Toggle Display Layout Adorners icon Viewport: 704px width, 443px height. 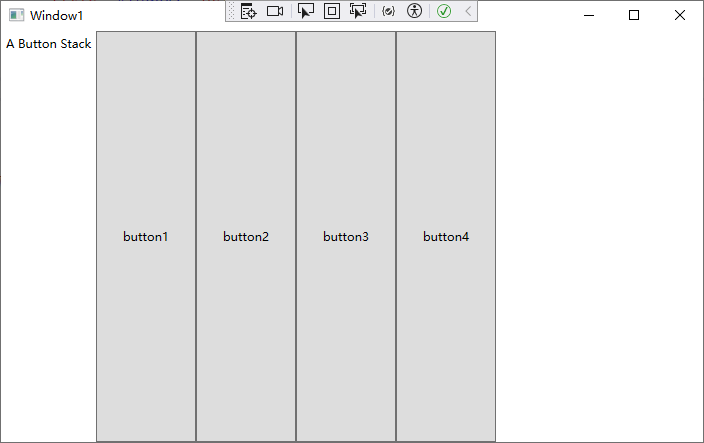click(x=332, y=11)
